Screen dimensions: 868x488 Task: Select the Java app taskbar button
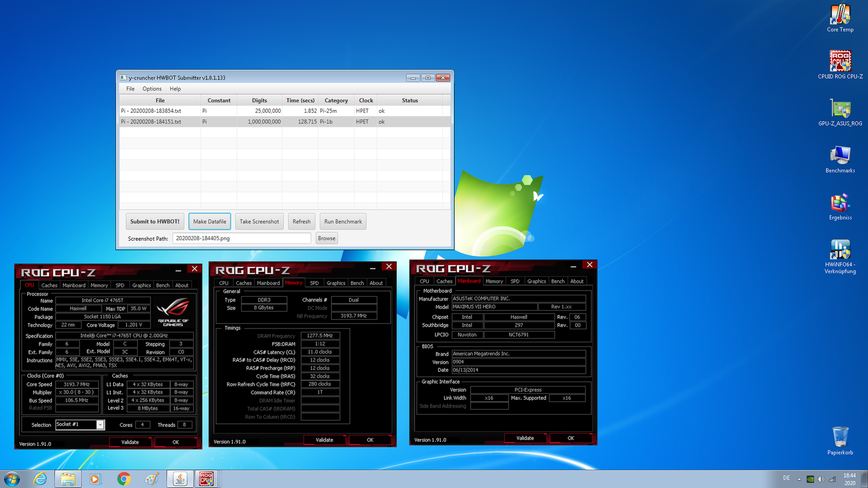(179, 479)
